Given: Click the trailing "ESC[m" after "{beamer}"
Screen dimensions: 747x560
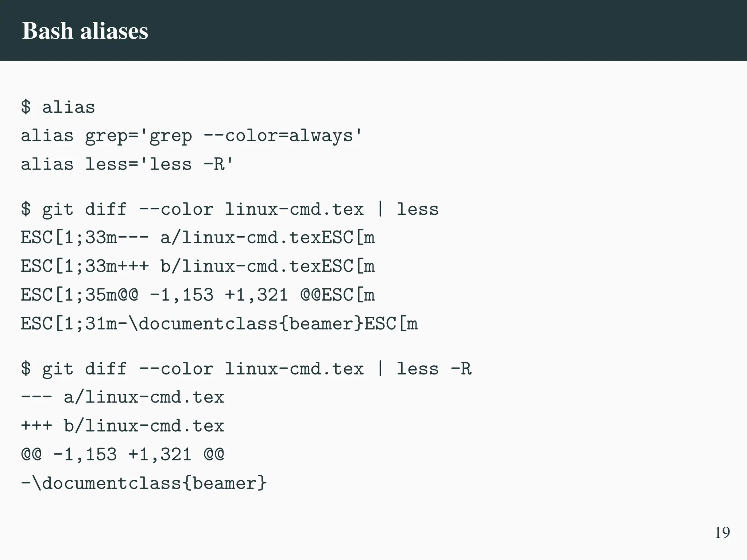Looking at the screenshot, I should tap(391, 324).
